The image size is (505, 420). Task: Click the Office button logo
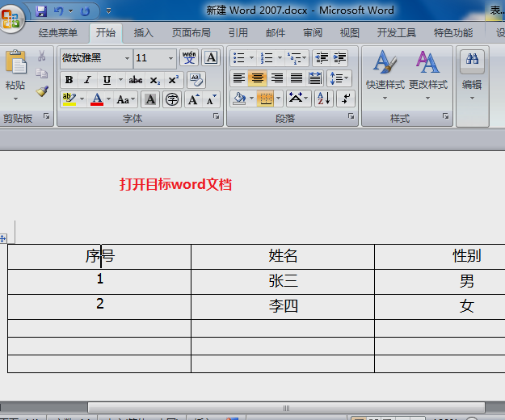pyautogui.click(x=11, y=19)
